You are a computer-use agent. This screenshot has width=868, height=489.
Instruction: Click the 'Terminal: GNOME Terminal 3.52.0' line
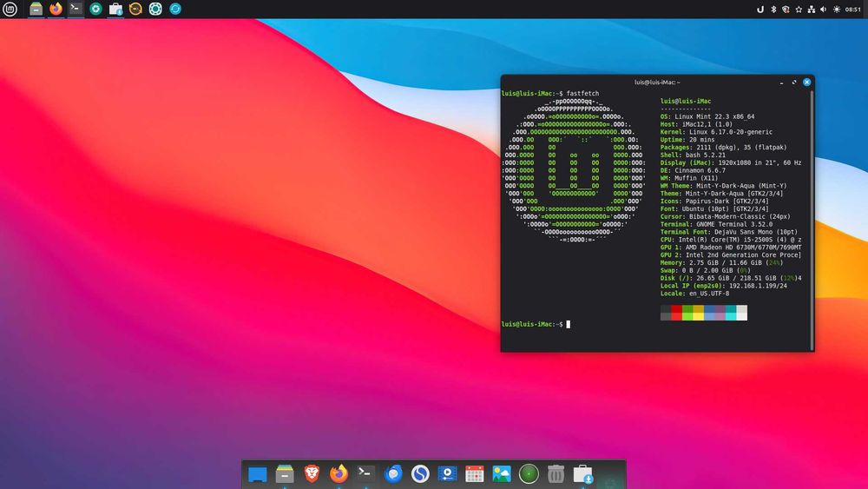tap(716, 224)
